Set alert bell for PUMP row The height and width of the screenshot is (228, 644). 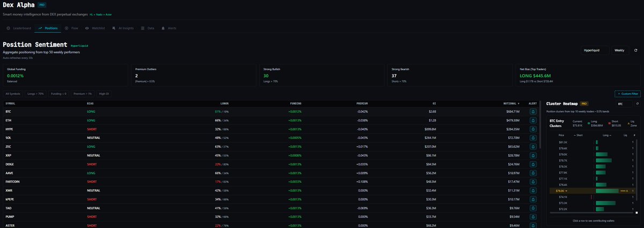[x=533, y=216]
